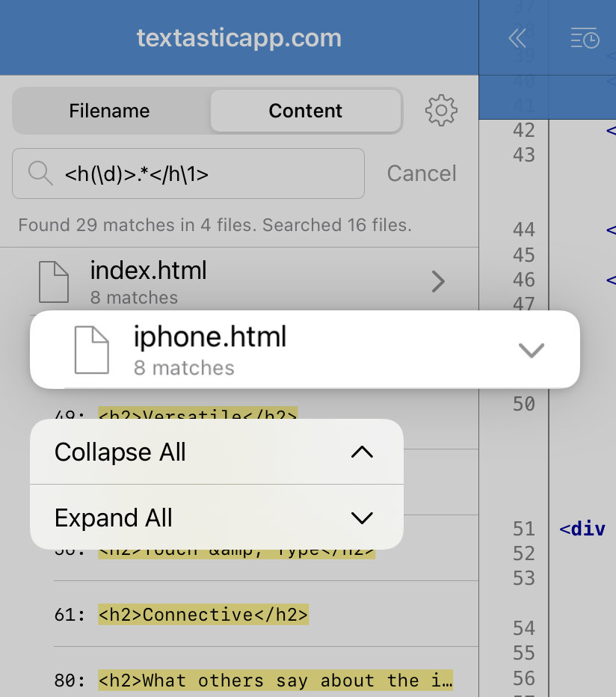Screen dimensions: 616x697
Task: Collapse sidebar with double chevron icon
Action: point(517,38)
